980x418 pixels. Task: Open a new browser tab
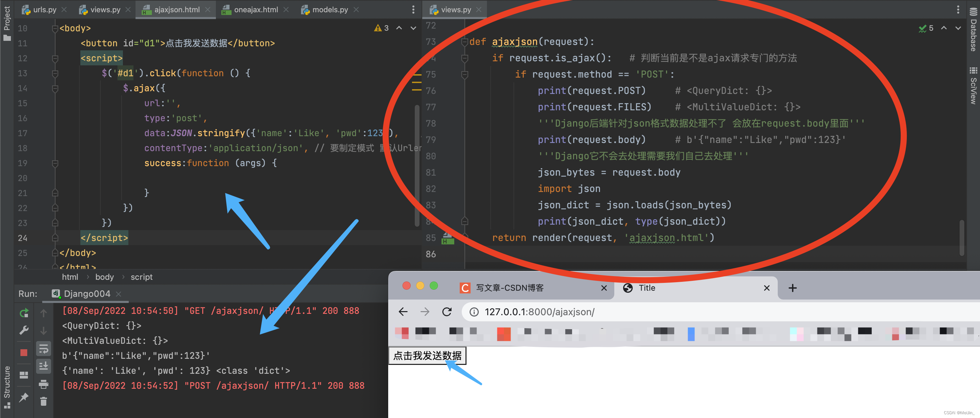(792, 288)
